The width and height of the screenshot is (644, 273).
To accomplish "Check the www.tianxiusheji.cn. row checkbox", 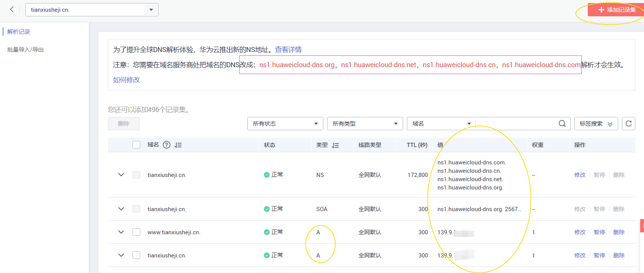I will (136, 232).
